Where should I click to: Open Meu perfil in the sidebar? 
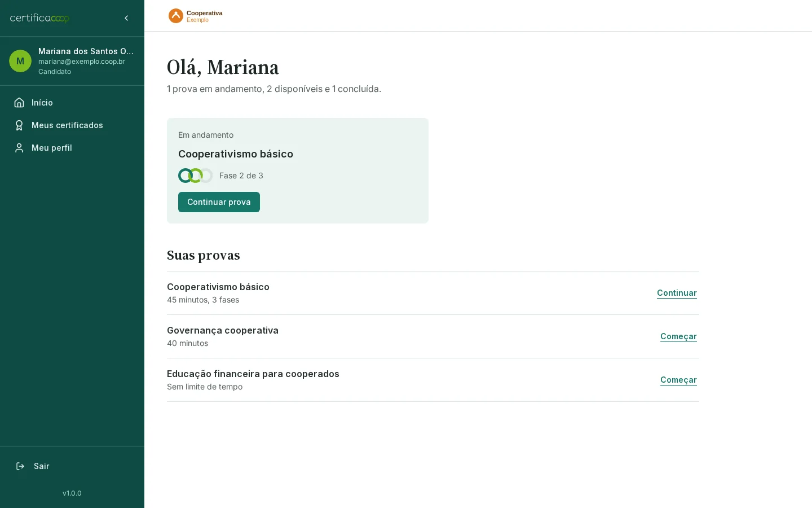click(72, 148)
